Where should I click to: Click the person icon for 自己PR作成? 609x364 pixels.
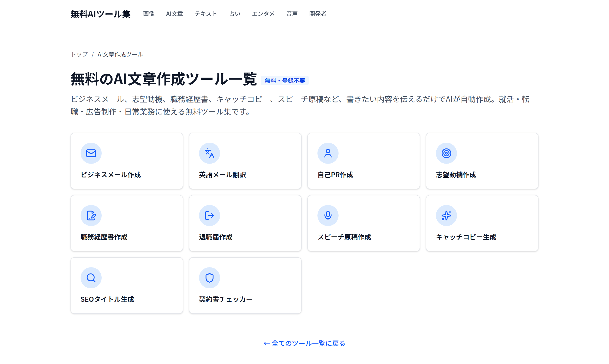[328, 153]
